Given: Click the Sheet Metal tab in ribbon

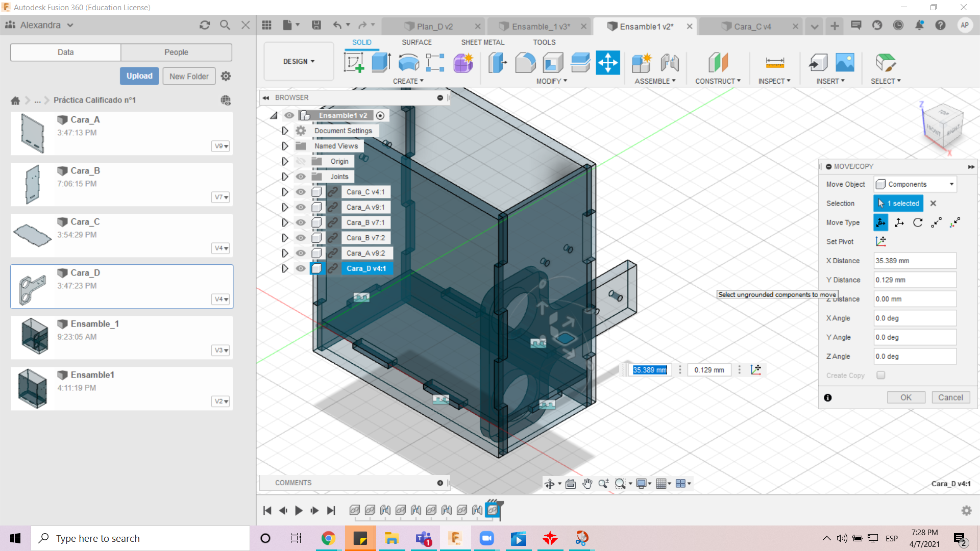Looking at the screenshot, I should click(x=482, y=42).
